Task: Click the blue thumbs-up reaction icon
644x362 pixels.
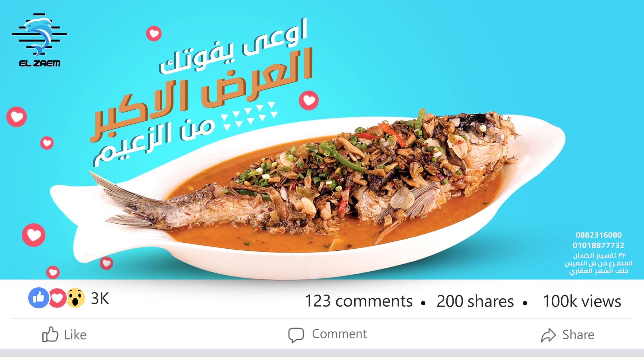Action: pos(38,298)
